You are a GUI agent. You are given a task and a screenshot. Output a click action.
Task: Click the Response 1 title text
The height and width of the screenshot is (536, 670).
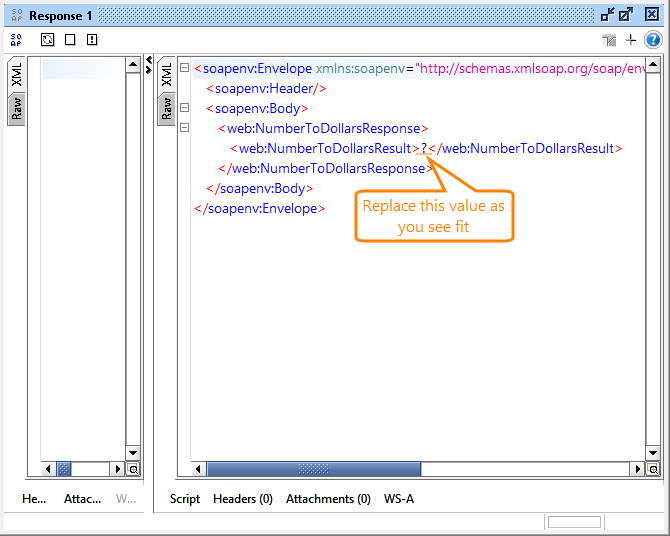61,16
